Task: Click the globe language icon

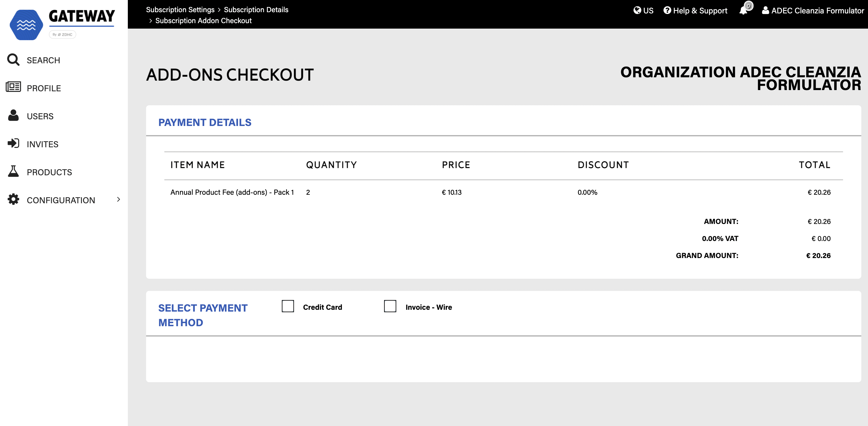Action: pos(637,10)
